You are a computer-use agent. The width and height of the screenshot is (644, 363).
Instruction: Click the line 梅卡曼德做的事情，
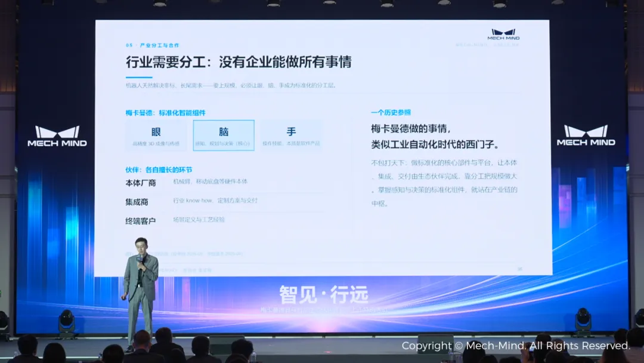click(x=411, y=129)
